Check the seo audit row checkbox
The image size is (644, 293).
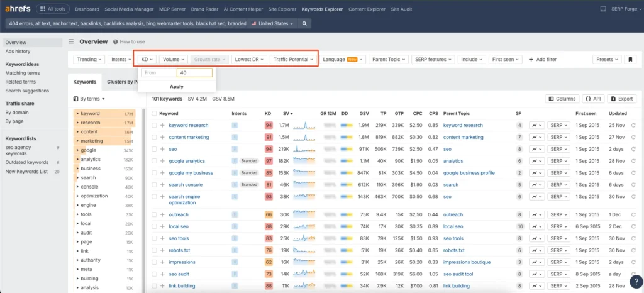(154, 274)
